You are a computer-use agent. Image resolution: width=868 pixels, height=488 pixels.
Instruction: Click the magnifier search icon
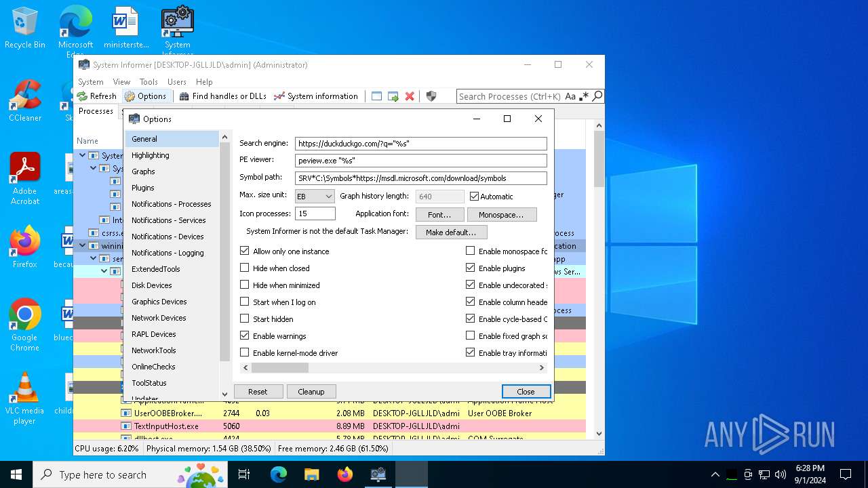point(597,96)
